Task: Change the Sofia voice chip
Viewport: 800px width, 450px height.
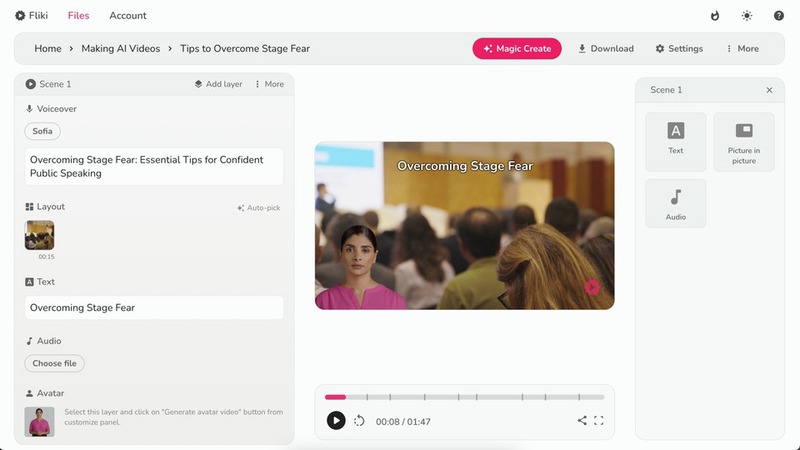Action: pyautogui.click(x=42, y=131)
